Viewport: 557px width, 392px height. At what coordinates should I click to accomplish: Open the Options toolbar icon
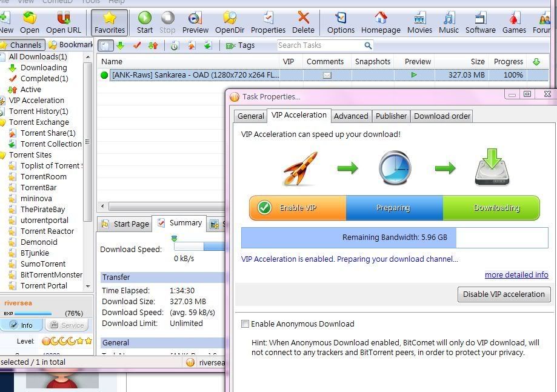point(341,18)
